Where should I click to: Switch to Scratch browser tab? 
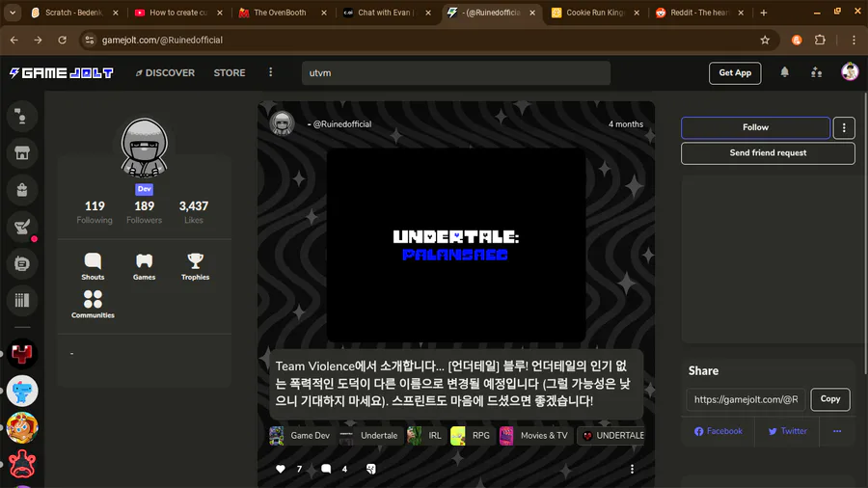click(74, 13)
